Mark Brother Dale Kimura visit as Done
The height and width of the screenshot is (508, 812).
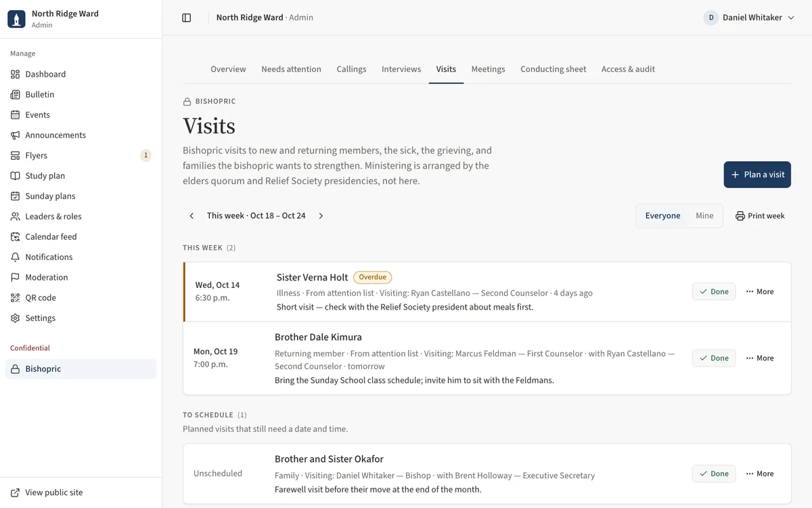(714, 358)
